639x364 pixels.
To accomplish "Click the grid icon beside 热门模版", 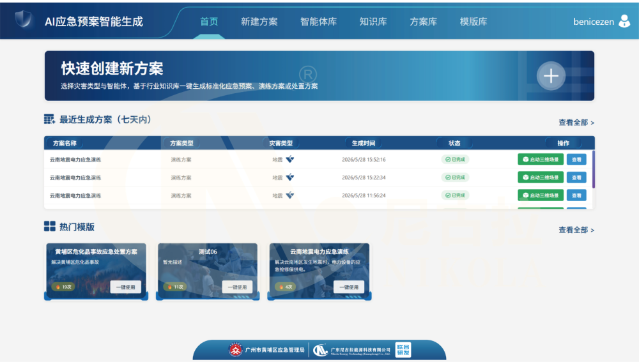I will [49, 226].
